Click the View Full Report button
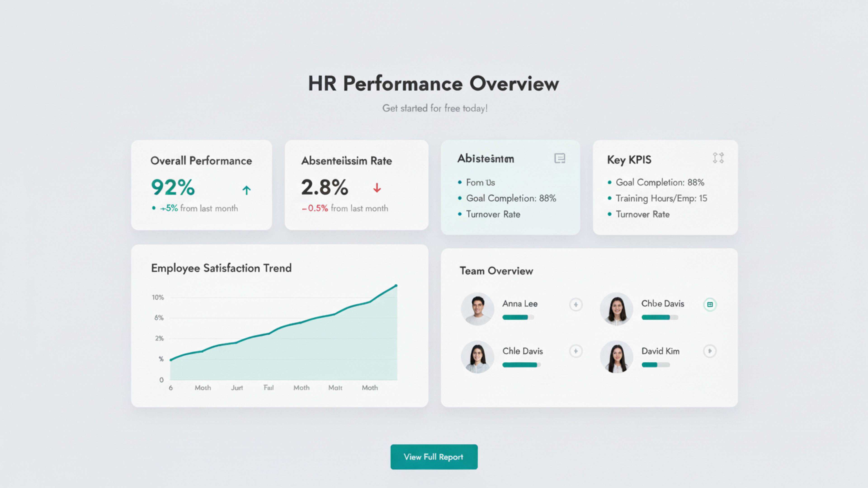 [434, 457]
